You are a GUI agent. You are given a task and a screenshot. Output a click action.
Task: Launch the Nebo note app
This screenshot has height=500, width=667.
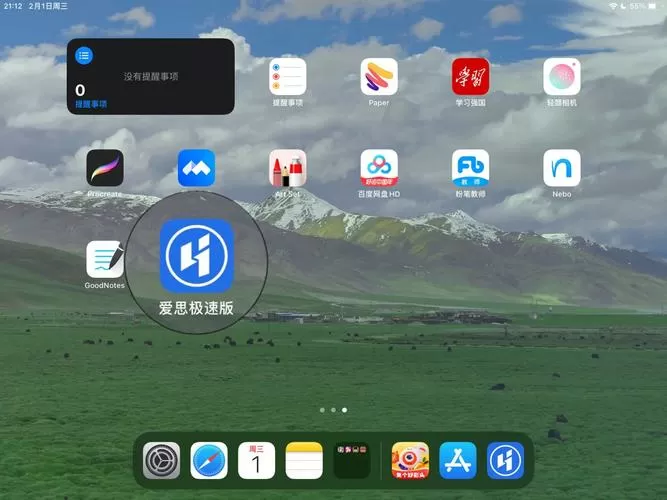pyautogui.click(x=562, y=168)
